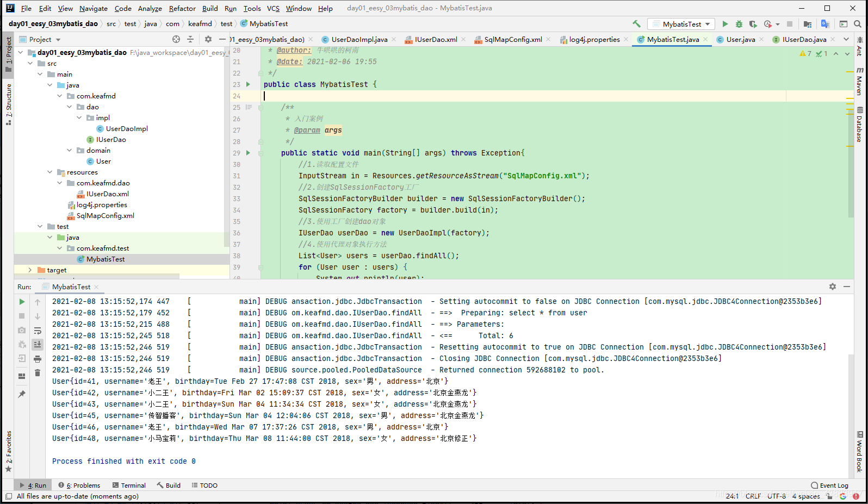Image resolution: width=868 pixels, height=504 pixels.
Task: Print the console output
Action: click(38, 358)
